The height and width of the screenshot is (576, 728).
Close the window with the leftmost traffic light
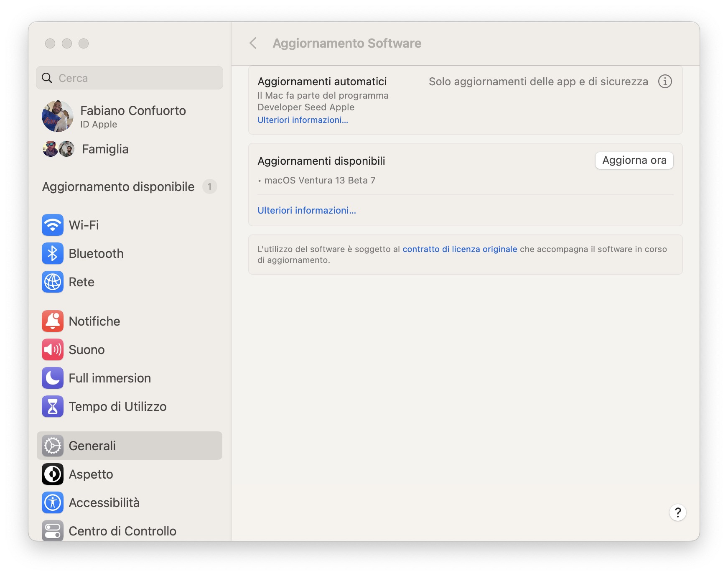[50, 43]
